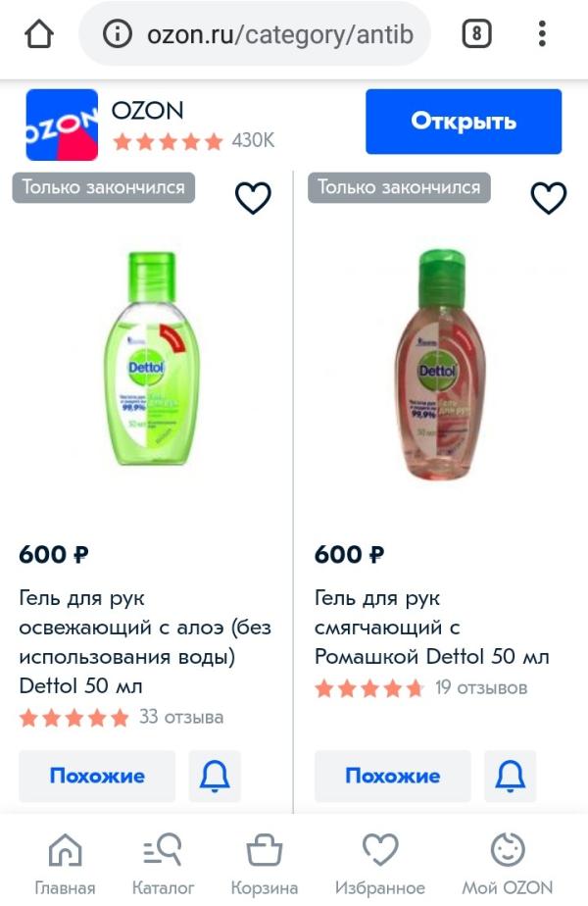Tap the site info icon in address bar
This screenshot has height=906, width=588.
(117, 35)
